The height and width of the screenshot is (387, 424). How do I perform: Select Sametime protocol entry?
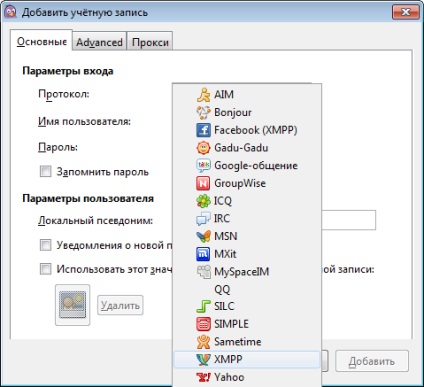point(247,342)
